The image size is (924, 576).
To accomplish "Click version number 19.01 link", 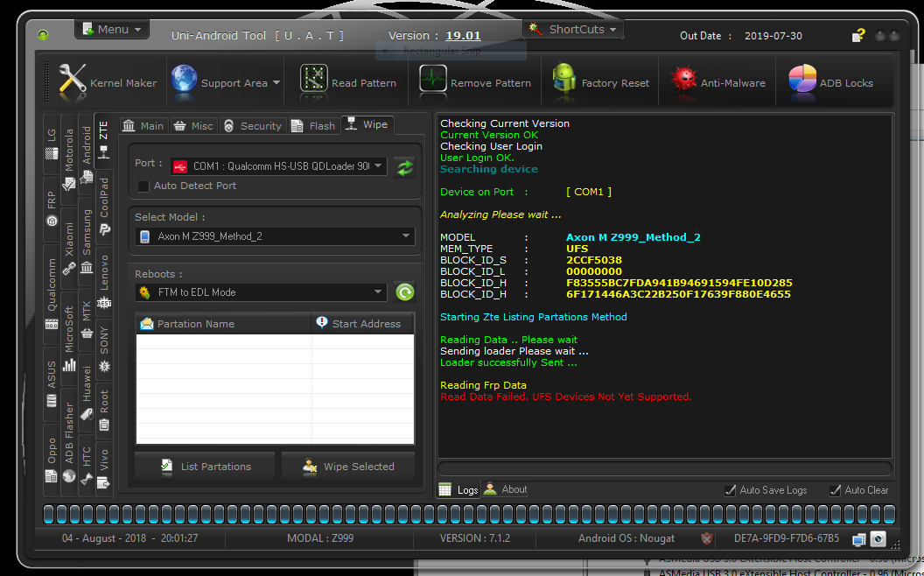I will point(463,35).
